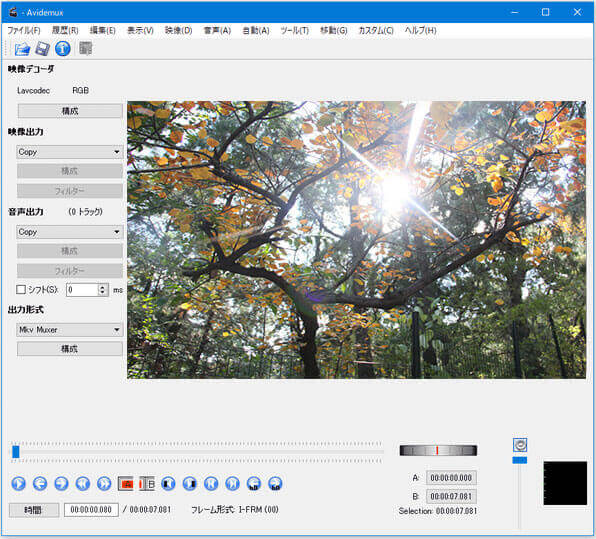Screen dimensions: 596x539
Task: Search for the next black frame
Action: click(x=190, y=484)
